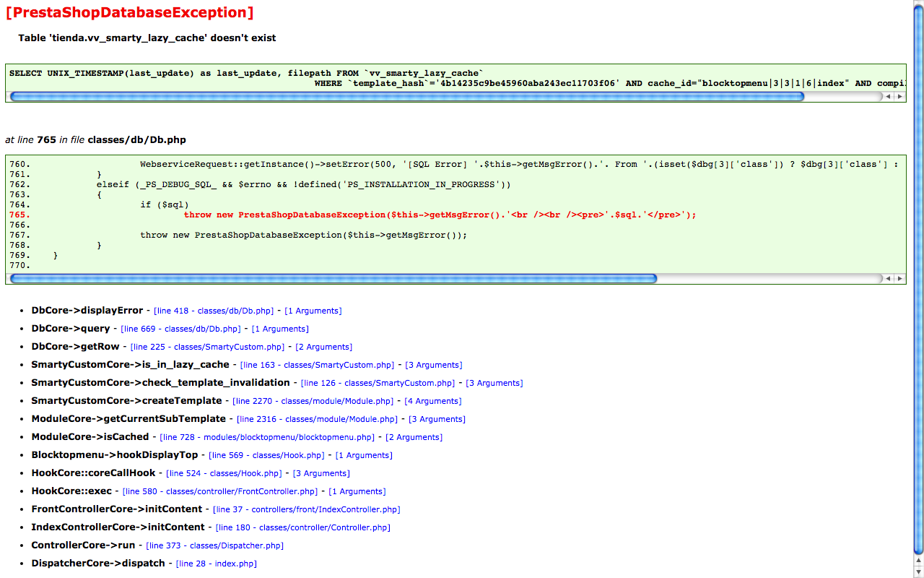Open the 'line 225 - classes/SmartyCustom.php' link
Screen dimensions: 924x578
coord(208,347)
